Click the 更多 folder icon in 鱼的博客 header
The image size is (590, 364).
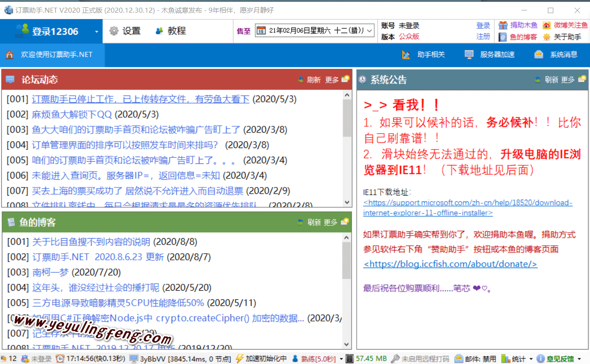tap(345, 221)
